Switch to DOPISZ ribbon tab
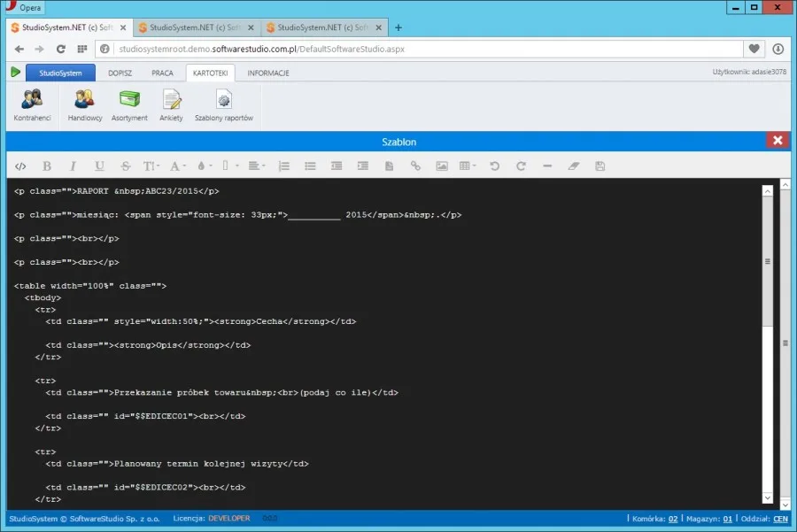This screenshot has width=797, height=532. coord(120,73)
